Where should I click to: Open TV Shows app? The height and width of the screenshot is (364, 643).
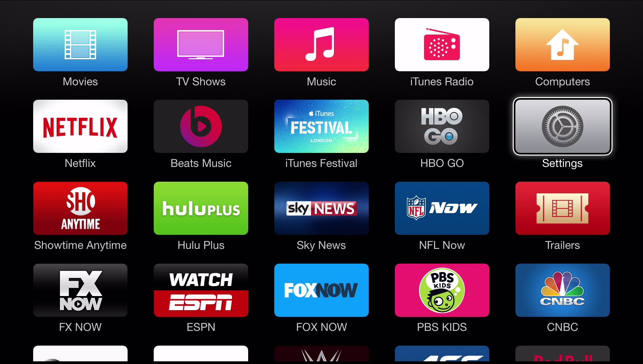click(x=201, y=44)
